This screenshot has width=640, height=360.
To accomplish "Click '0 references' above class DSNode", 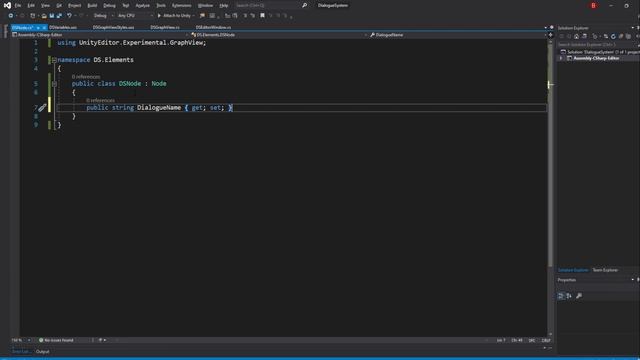I will (86, 77).
